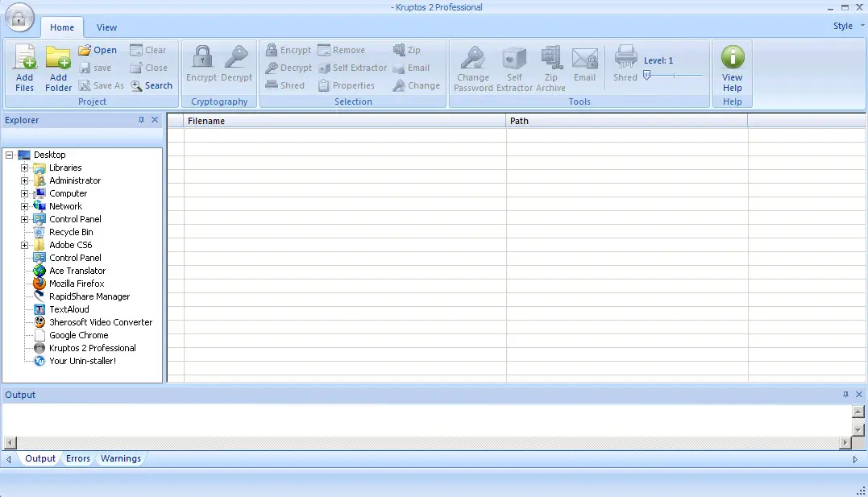Click Zip Archive tool
Screen dimensions: 868x497
(x=550, y=68)
